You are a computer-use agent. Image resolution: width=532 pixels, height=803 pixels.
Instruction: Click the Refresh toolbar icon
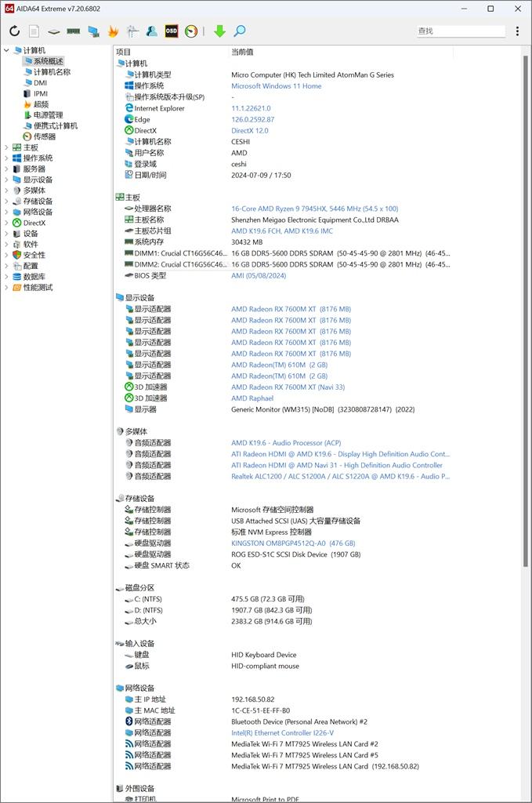14,31
